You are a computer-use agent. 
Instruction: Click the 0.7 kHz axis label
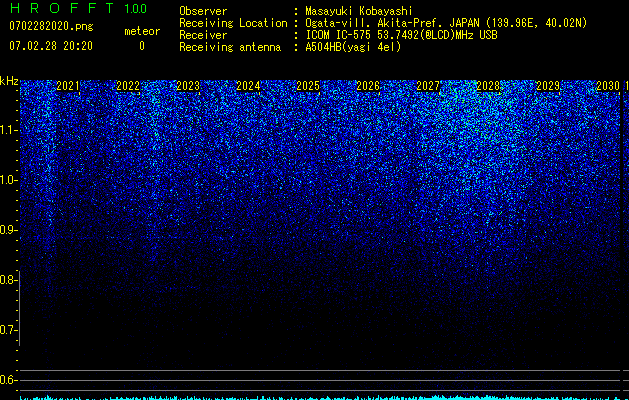(x=8, y=330)
